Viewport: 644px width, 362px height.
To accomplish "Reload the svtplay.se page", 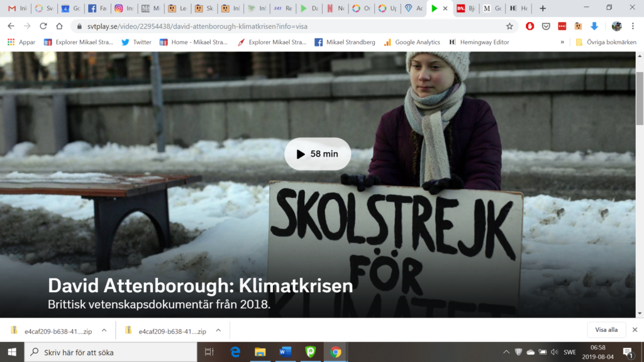I will [x=43, y=26].
